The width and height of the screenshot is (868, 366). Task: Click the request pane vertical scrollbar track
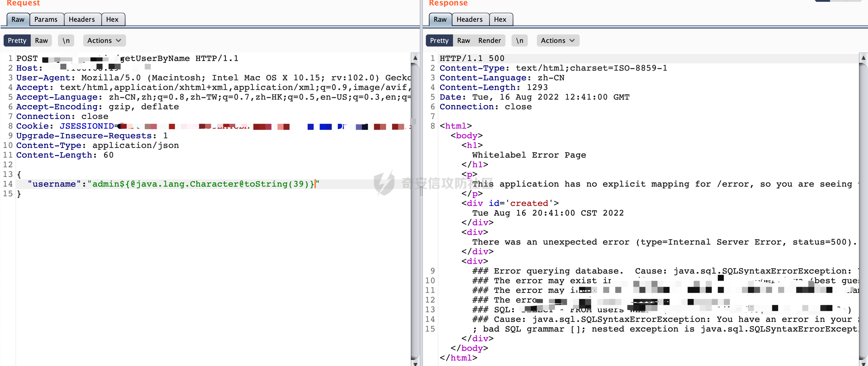(415, 236)
